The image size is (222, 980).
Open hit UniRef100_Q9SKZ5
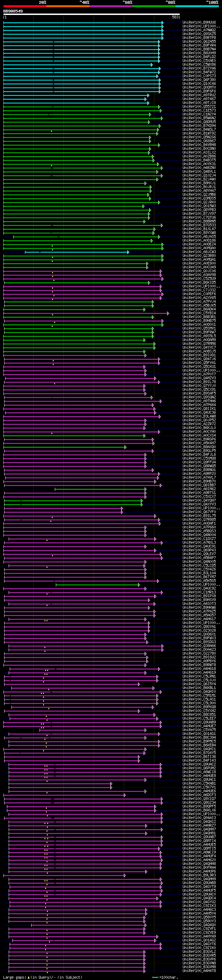point(199,34)
